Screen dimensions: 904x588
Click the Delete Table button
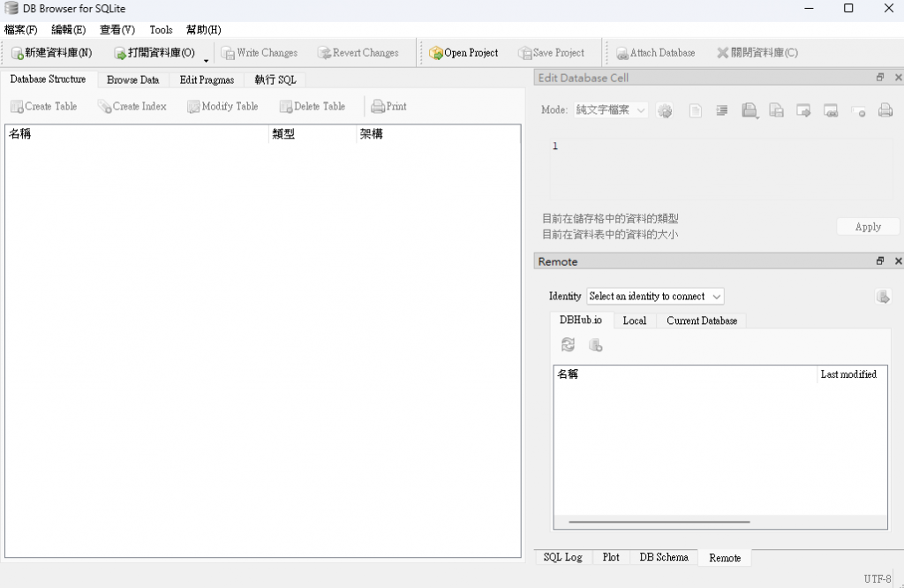pyautogui.click(x=313, y=107)
